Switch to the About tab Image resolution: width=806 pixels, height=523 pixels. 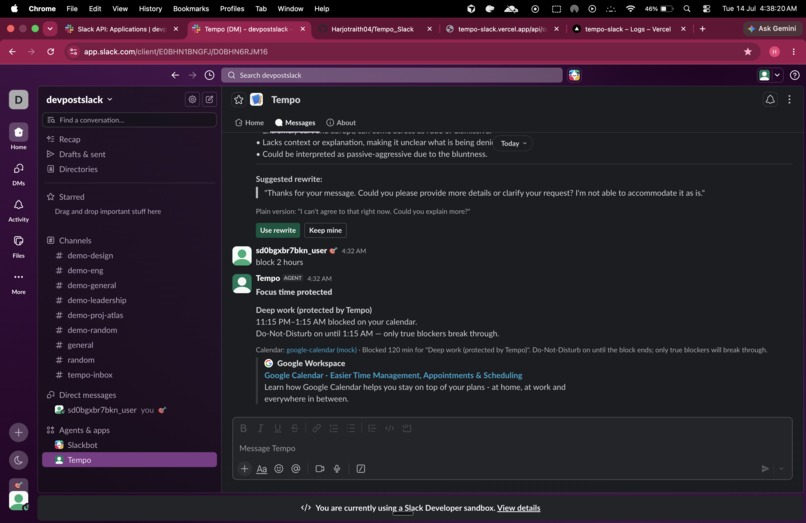(x=341, y=122)
